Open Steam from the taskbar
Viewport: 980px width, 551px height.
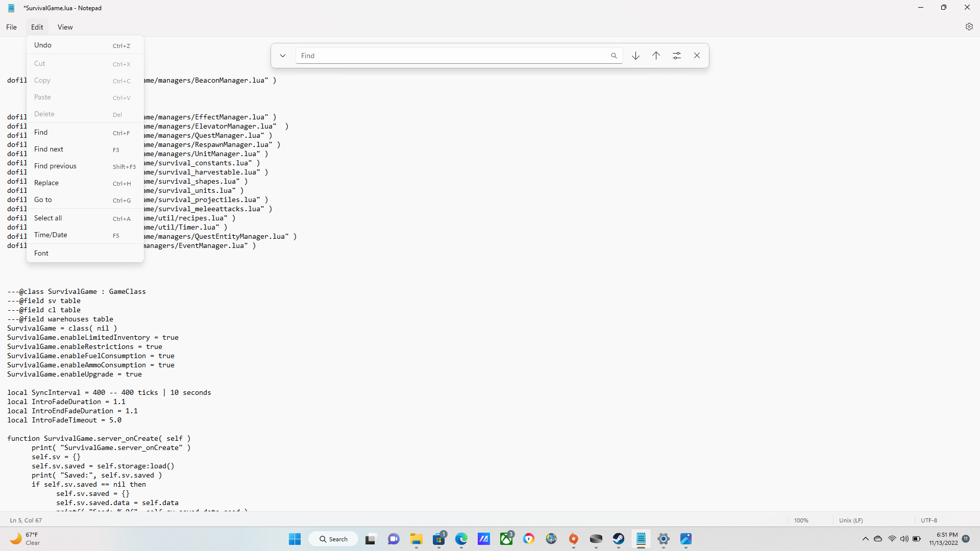point(618,539)
